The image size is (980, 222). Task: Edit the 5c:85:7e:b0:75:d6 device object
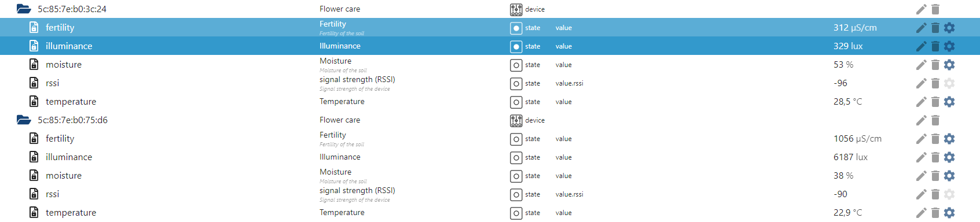pyautogui.click(x=921, y=120)
